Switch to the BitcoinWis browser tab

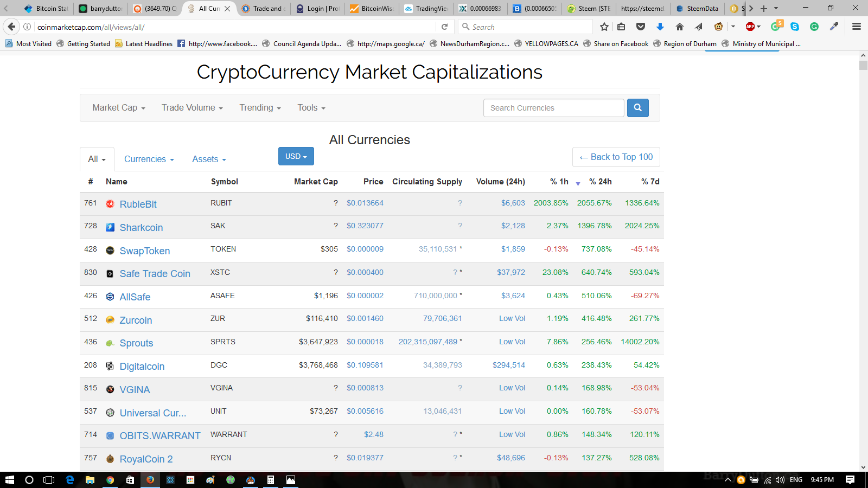click(x=372, y=8)
